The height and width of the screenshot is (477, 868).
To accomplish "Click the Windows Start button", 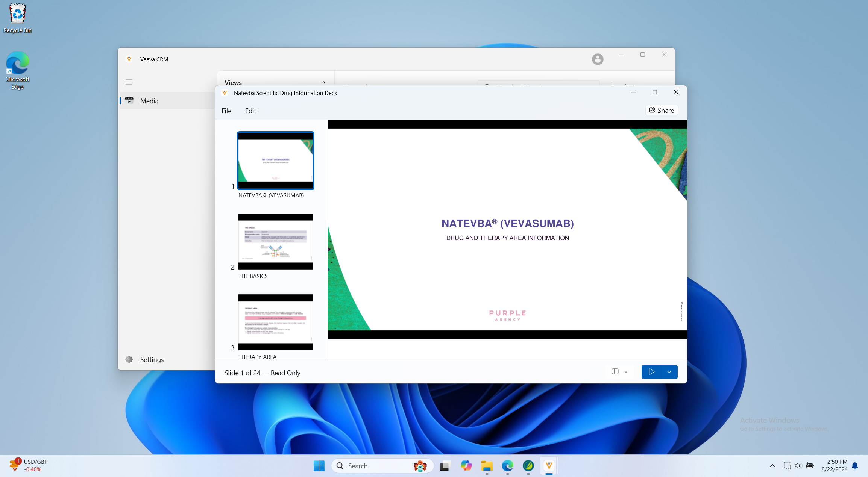I will tap(319, 466).
